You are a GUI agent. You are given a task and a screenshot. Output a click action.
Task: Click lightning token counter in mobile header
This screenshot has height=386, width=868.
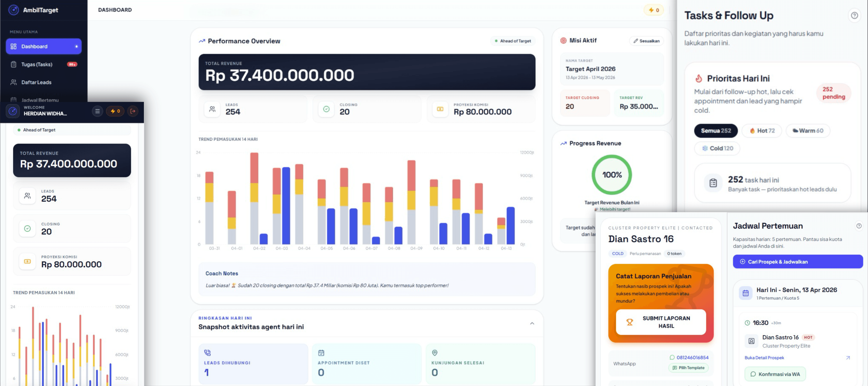115,111
